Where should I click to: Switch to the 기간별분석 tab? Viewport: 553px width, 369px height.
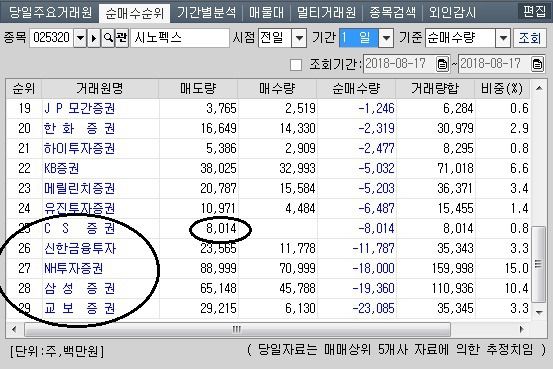(x=207, y=13)
